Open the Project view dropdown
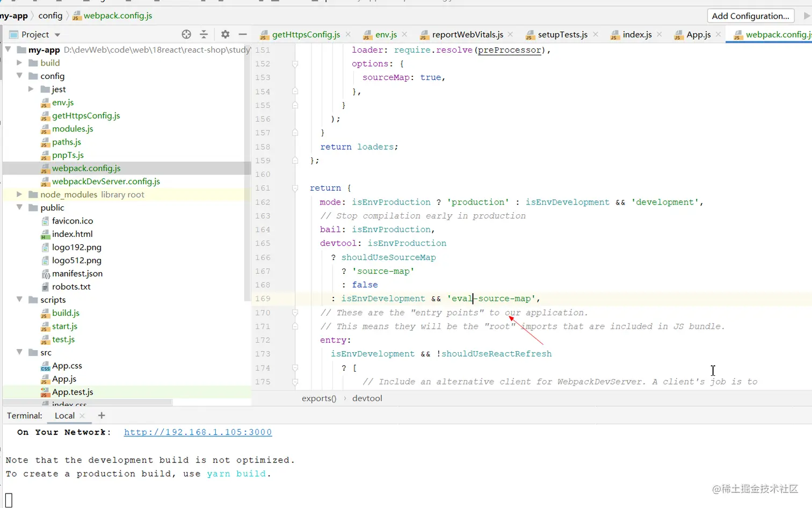This screenshot has height=508, width=812. (57, 35)
